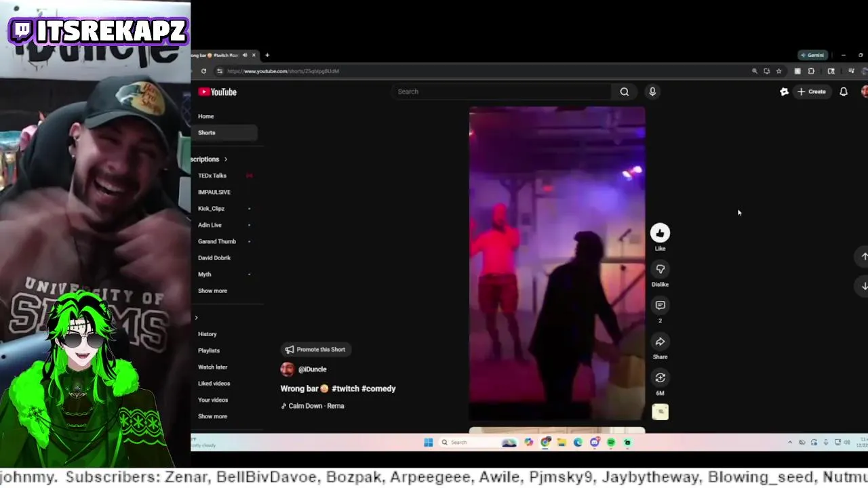Click the Create button
This screenshot has width=868, height=488.
point(812,91)
